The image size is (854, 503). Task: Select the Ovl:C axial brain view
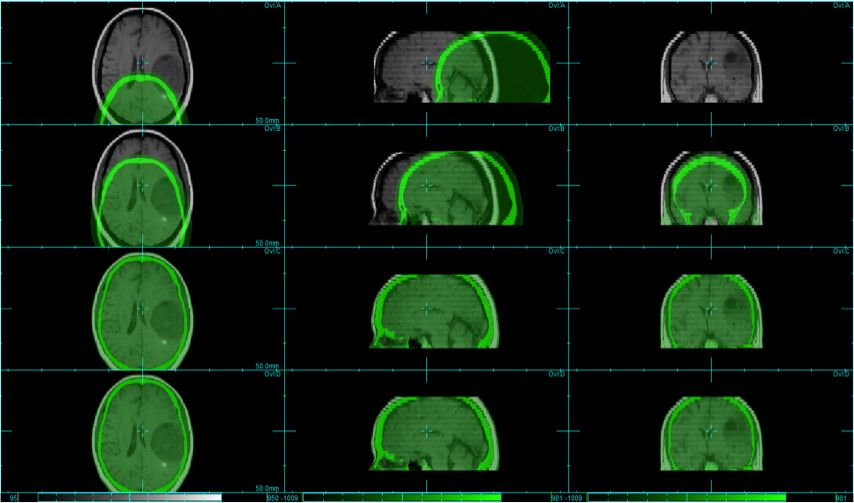(x=142, y=309)
